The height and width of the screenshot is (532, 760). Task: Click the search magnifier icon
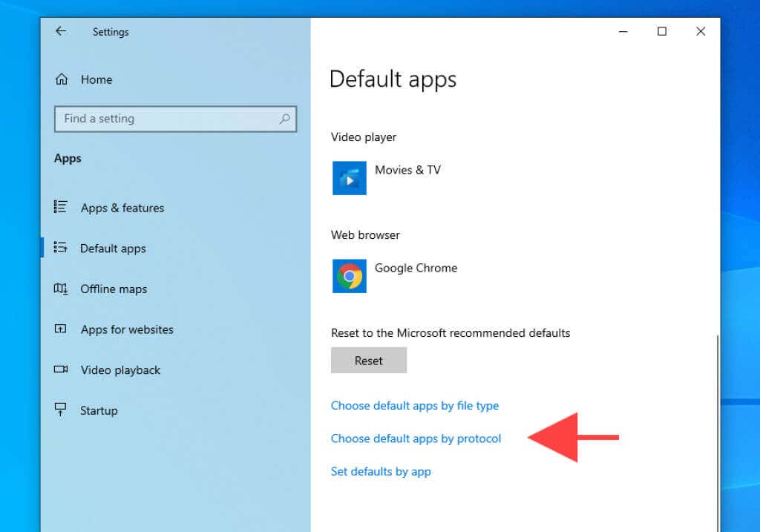coord(284,119)
